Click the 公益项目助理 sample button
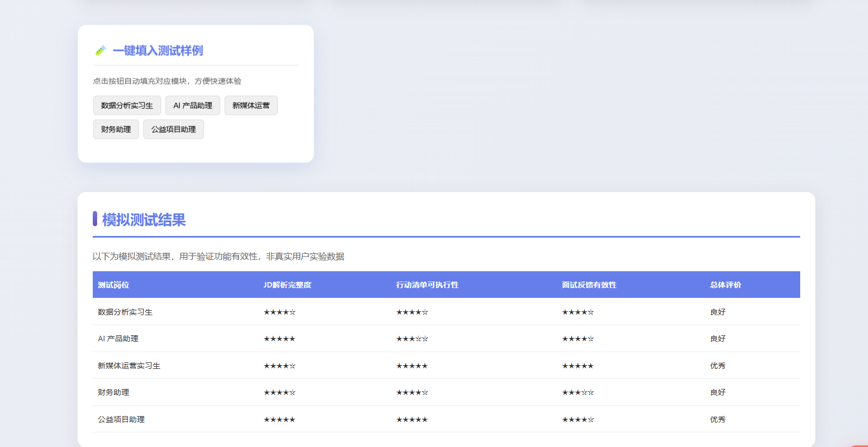868x447 pixels. 173,129
